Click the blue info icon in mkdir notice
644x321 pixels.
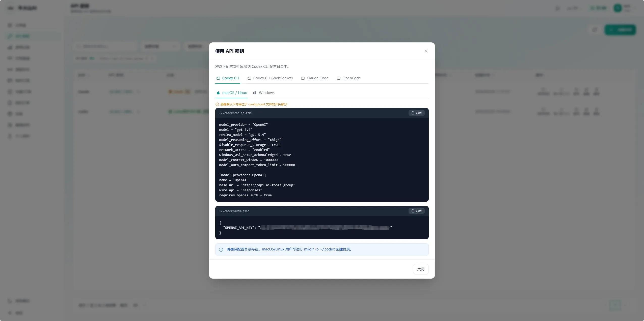(221, 249)
